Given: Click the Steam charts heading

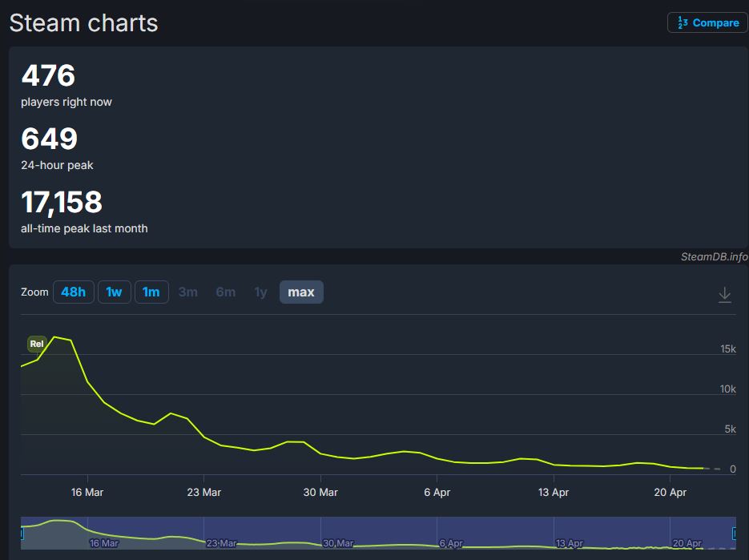Looking at the screenshot, I should [x=83, y=23].
